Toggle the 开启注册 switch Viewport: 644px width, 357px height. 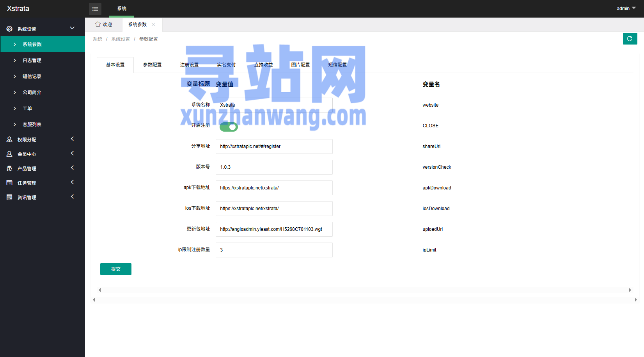[x=229, y=127]
